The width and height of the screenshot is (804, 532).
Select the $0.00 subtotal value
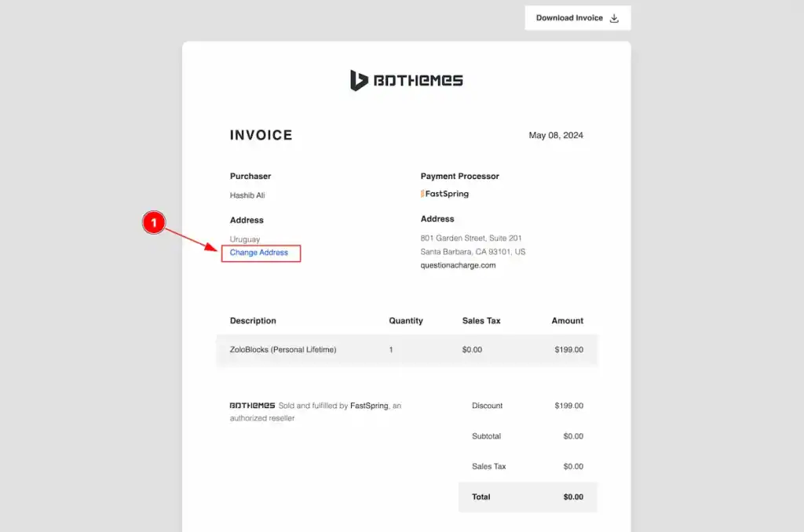[573, 436]
